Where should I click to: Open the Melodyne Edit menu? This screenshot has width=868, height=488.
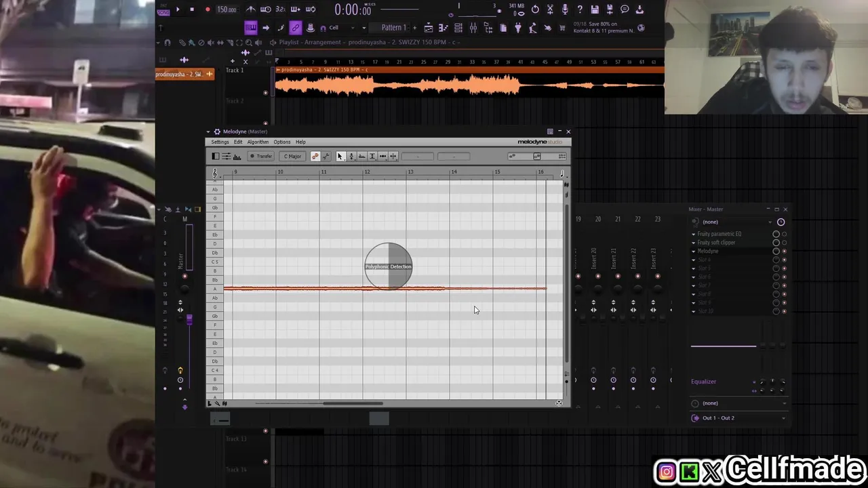(238, 142)
